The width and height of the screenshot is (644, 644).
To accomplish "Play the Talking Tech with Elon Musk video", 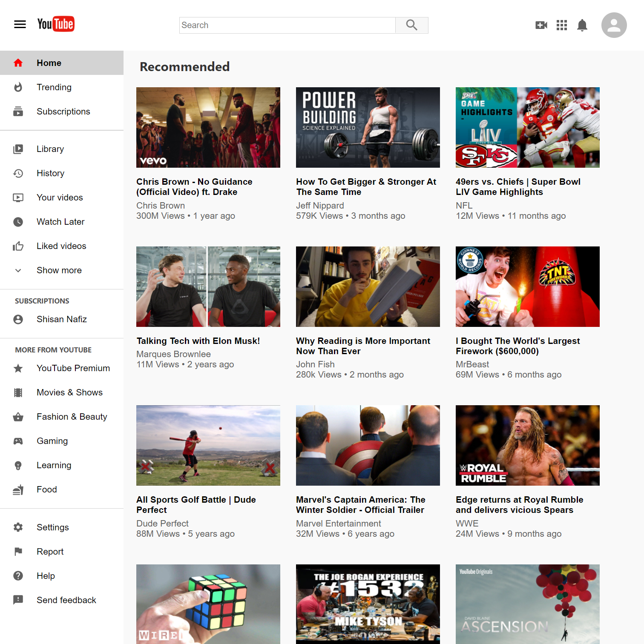I will (208, 286).
